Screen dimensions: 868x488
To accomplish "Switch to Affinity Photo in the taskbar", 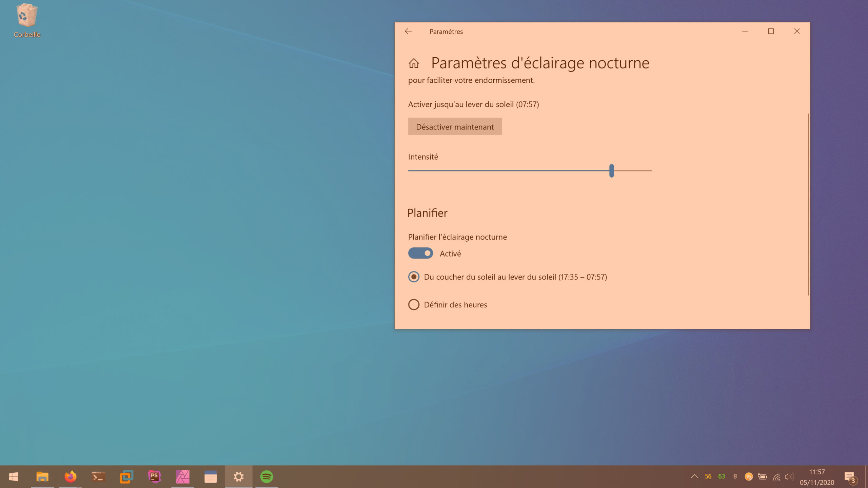I will tap(182, 477).
